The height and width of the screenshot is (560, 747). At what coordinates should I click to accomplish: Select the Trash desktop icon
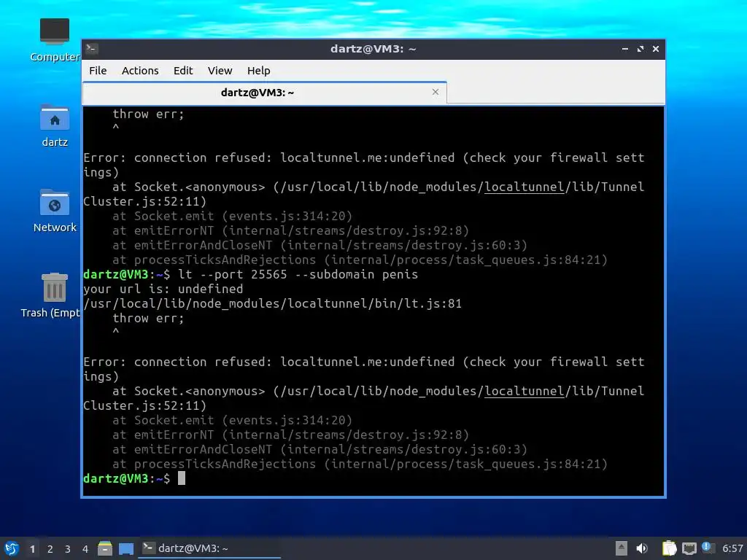[x=50, y=295]
